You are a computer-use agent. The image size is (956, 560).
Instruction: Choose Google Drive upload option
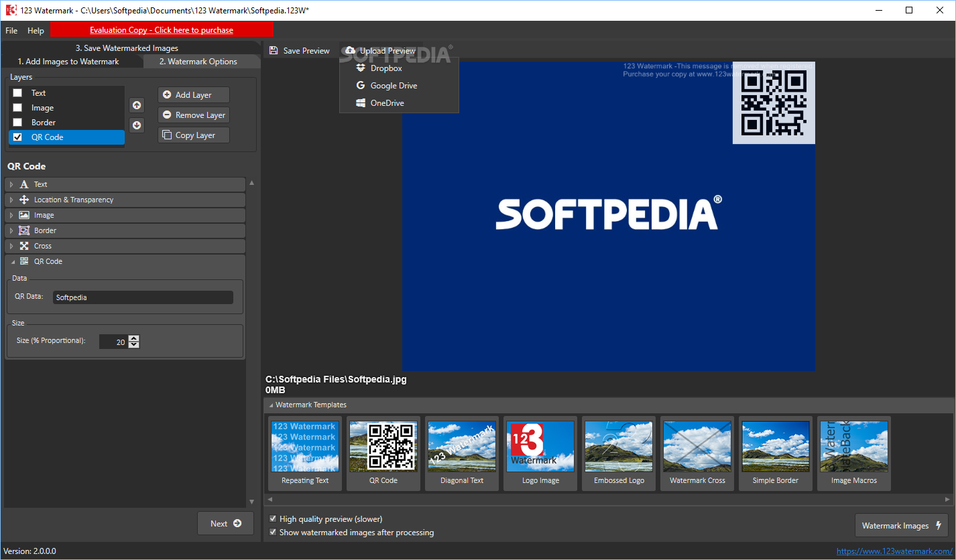coord(399,86)
